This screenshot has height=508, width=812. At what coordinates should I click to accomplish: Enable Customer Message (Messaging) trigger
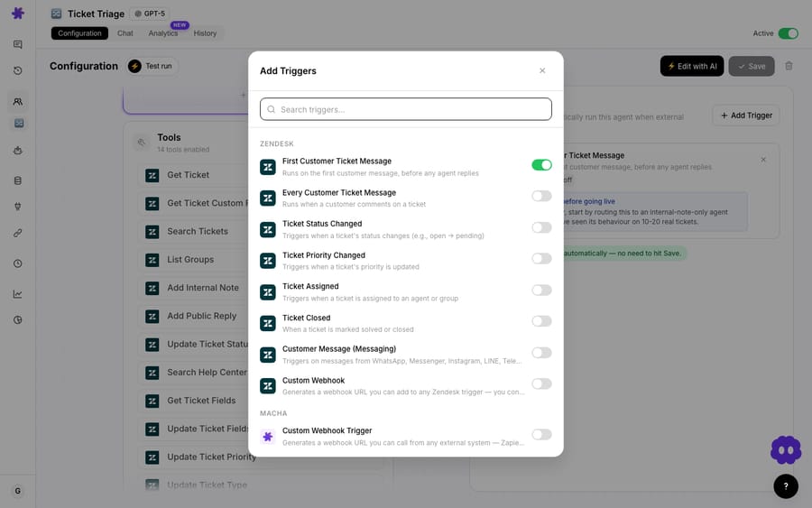click(541, 353)
